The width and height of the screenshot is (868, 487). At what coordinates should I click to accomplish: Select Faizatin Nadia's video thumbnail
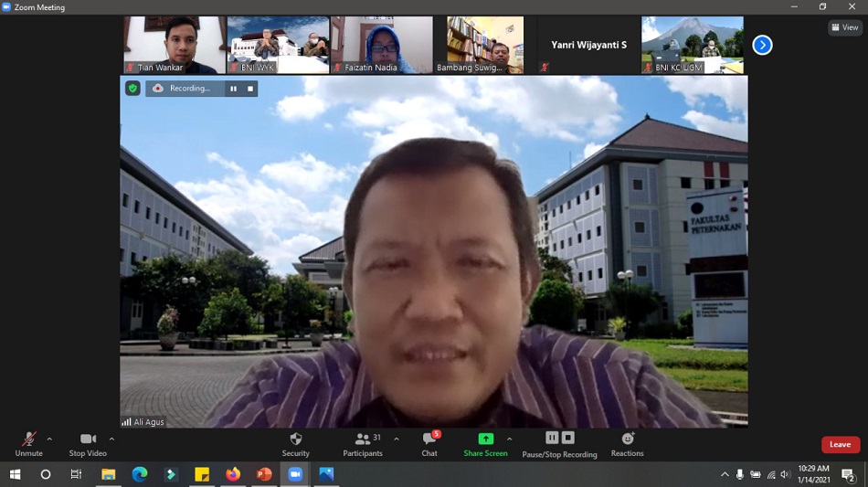coord(381,45)
